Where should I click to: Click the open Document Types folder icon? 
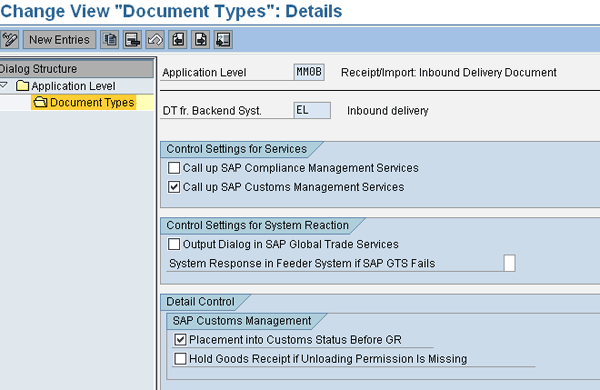40,102
